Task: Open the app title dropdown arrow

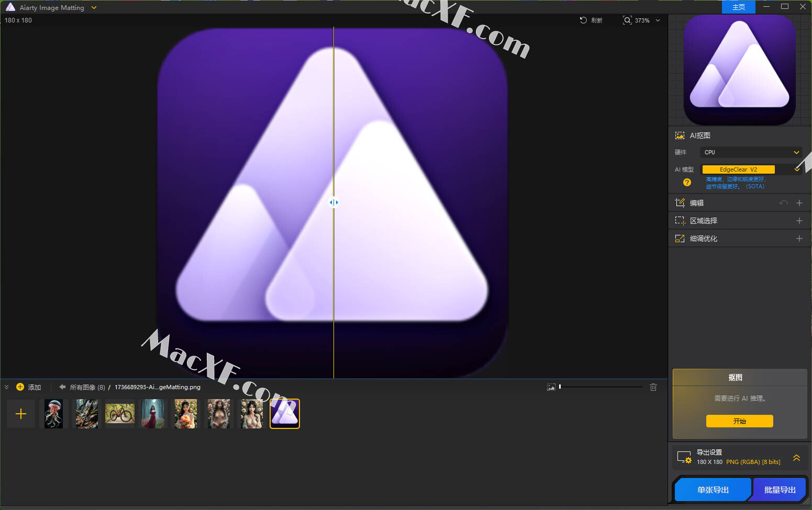Action: tap(94, 8)
